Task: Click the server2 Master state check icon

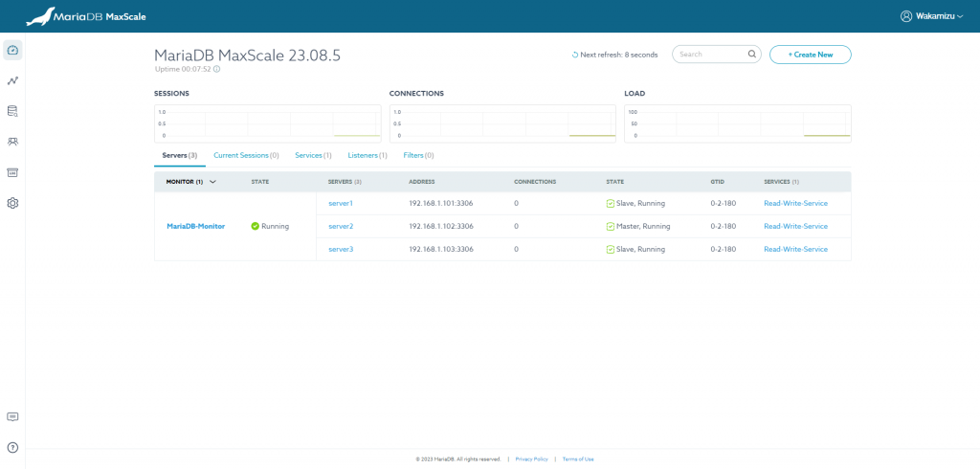Action: pos(611,227)
